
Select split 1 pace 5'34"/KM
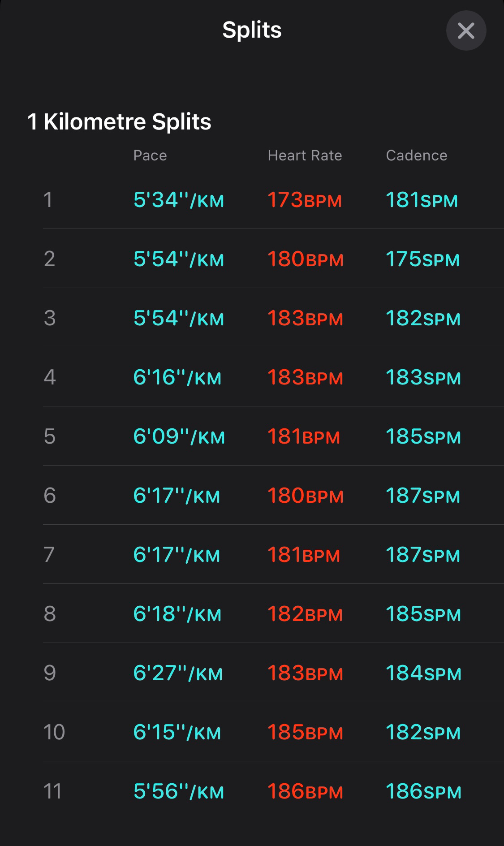[178, 200]
